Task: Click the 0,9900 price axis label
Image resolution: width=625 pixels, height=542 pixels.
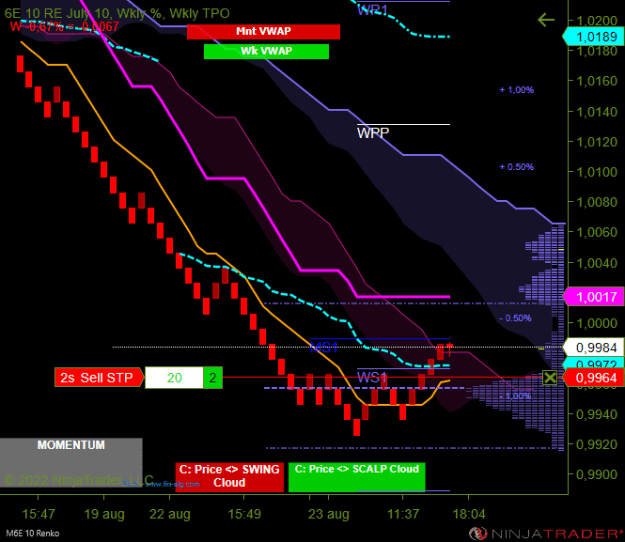Action: tap(597, 475)
